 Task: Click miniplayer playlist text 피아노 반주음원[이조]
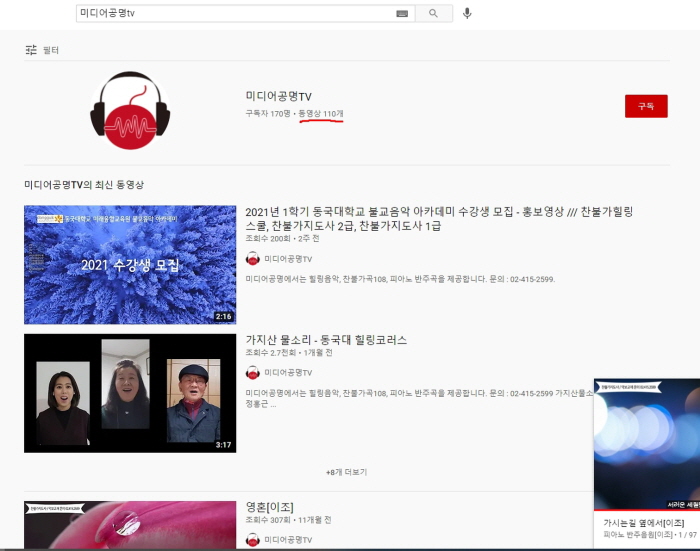pos(638,535)
